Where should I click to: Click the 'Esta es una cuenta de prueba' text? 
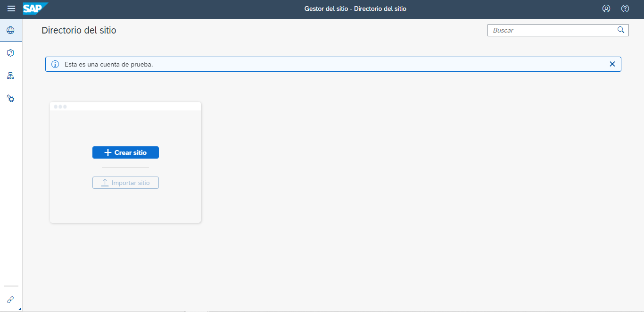click(x=108, y=64)
